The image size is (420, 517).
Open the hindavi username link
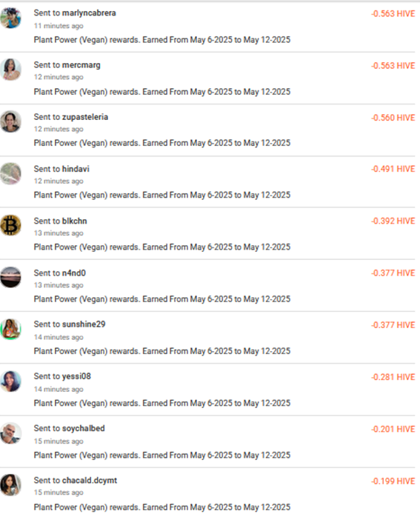[76, 169]
